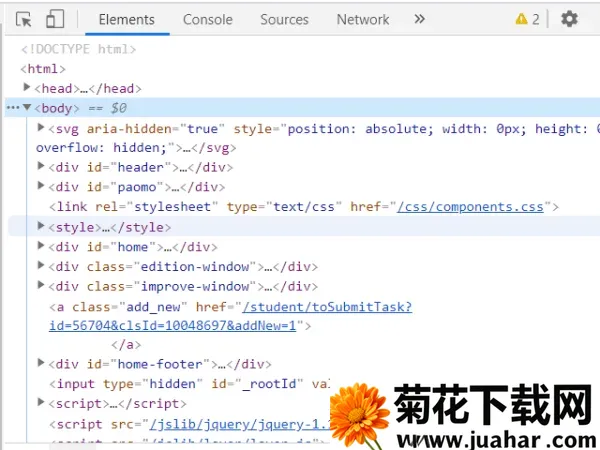Expand the div id home-footer node

click(x=41, y=364)
